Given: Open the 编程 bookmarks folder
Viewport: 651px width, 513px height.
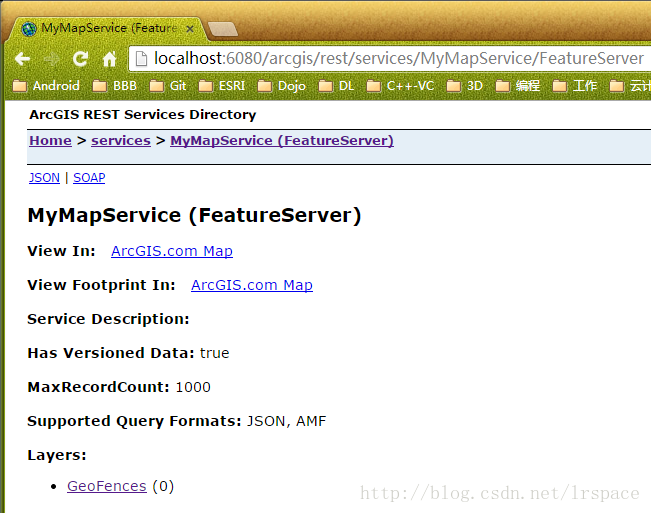Looking at the screenshot, I should [518, 86].
